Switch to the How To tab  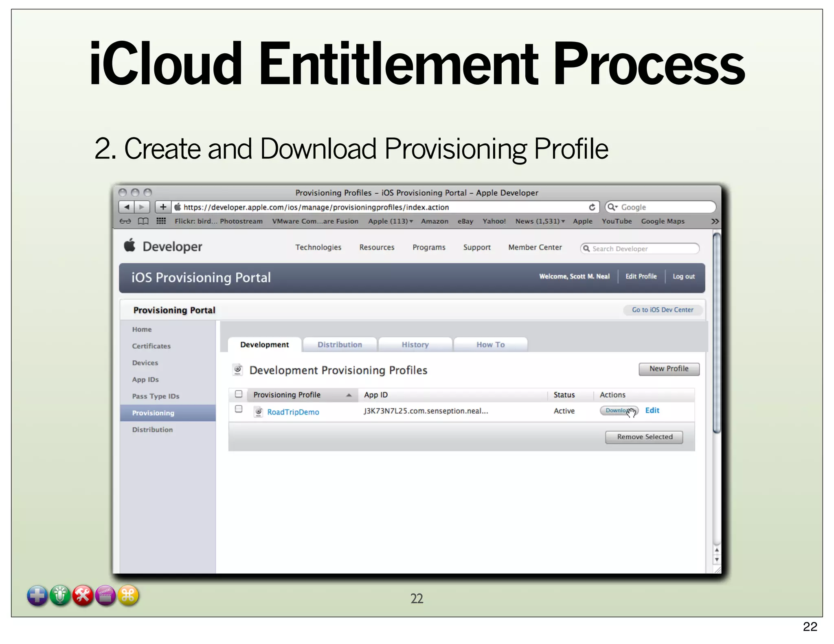pos(490,344)
